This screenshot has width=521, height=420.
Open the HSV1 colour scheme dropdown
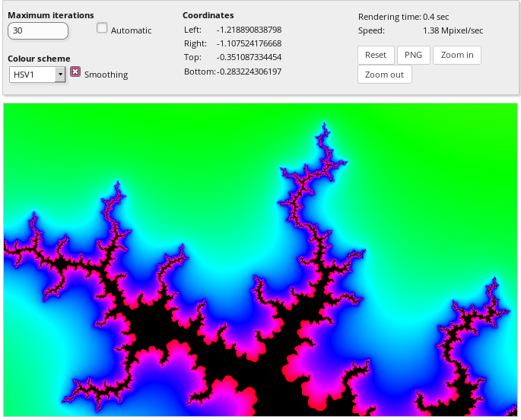click(x=37, y=74)
